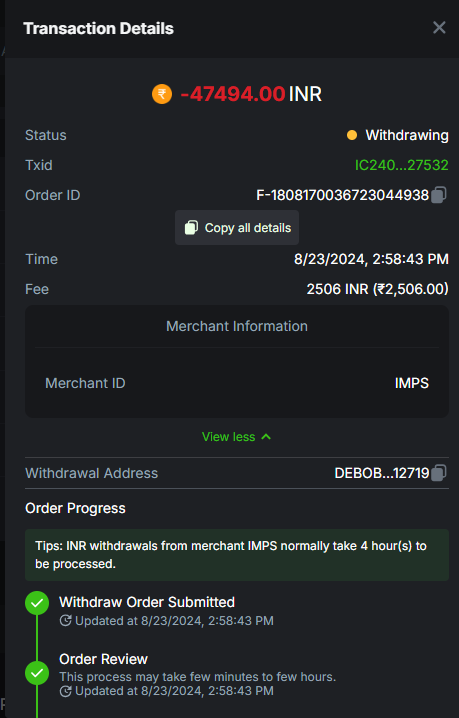This screenshot has width=459, height=718.
Task: Click the -47494.00 INR amount
Action: [x=251, y=94]
